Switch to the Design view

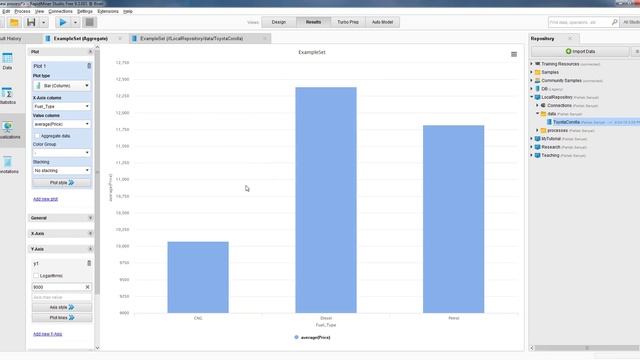click(279, 22)
